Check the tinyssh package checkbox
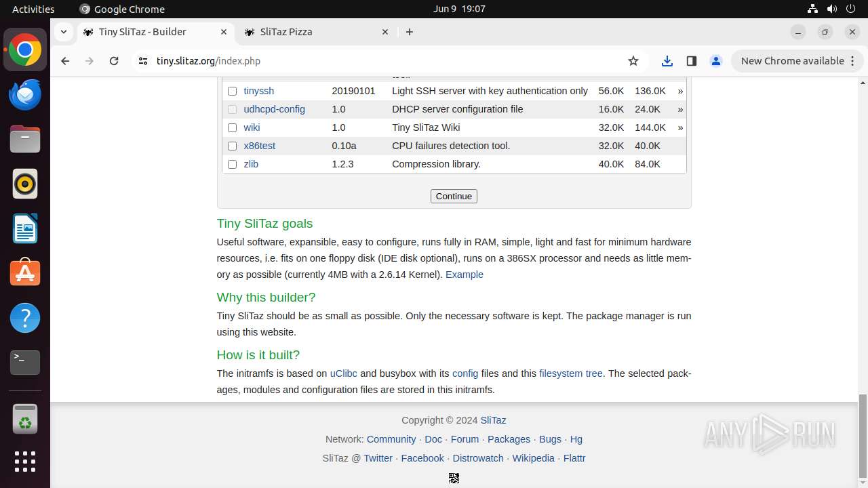868x488 pixels. click(232, 91)
